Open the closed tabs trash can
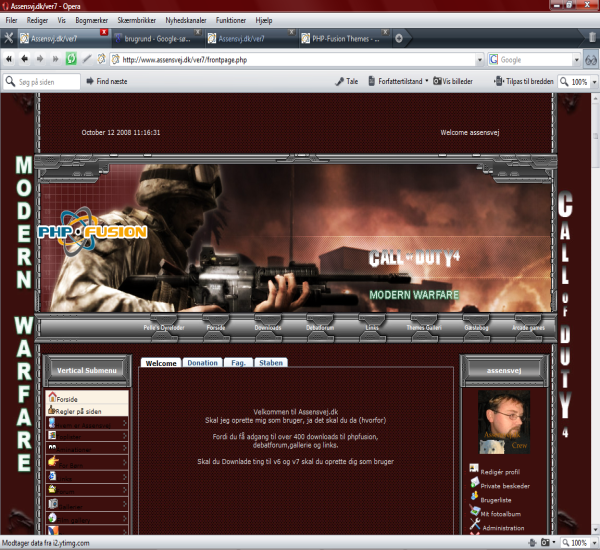Image resolution: width=600 pixels, height=550 pixels. coord(592,38)
